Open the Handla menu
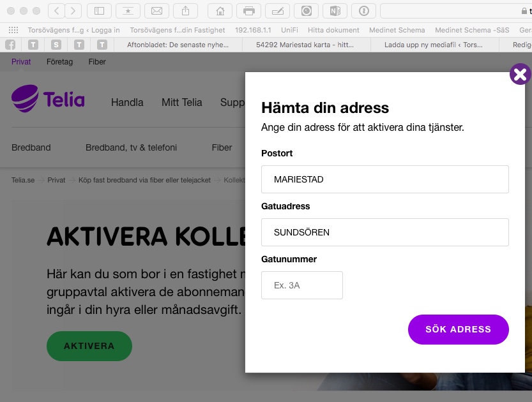The width and height of the screenshot is (532, 402). (x=127, y=102)
